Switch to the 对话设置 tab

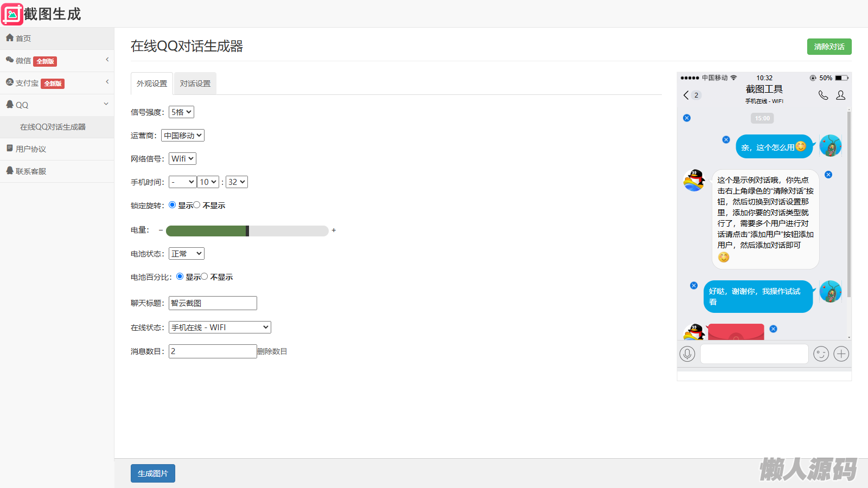click(x=195, y=84)
